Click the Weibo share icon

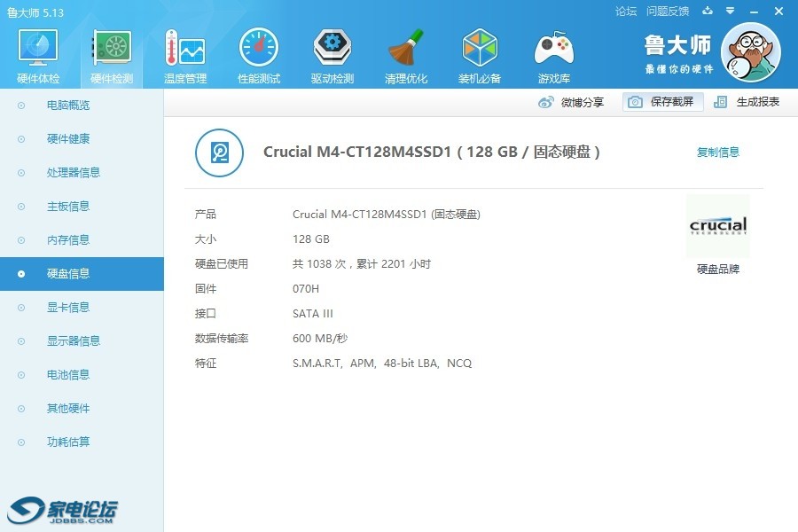click(545, 102)
